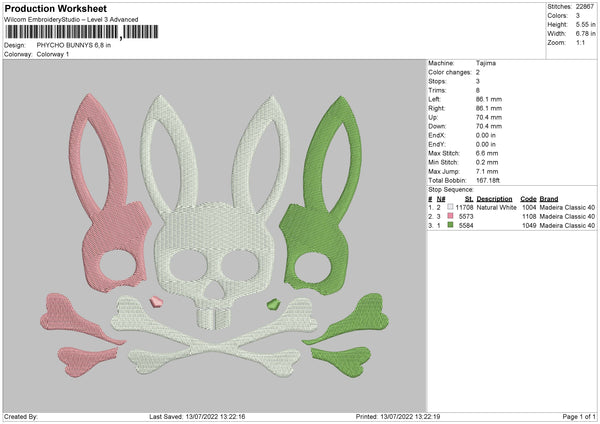Click the Description column header
Image resolution: width=600 pixels, height=424 pixels.
click(x=494, y=199)
